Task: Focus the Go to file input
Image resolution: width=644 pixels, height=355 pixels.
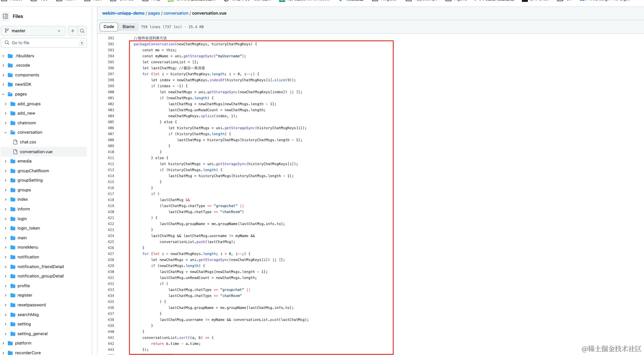Action: coord(44,43)
